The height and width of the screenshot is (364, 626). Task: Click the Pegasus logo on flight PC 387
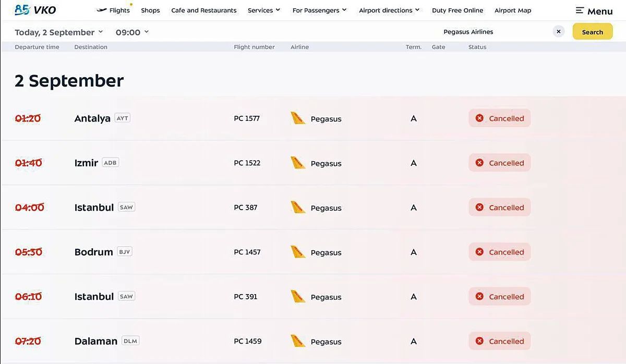[x=298, y=208]
